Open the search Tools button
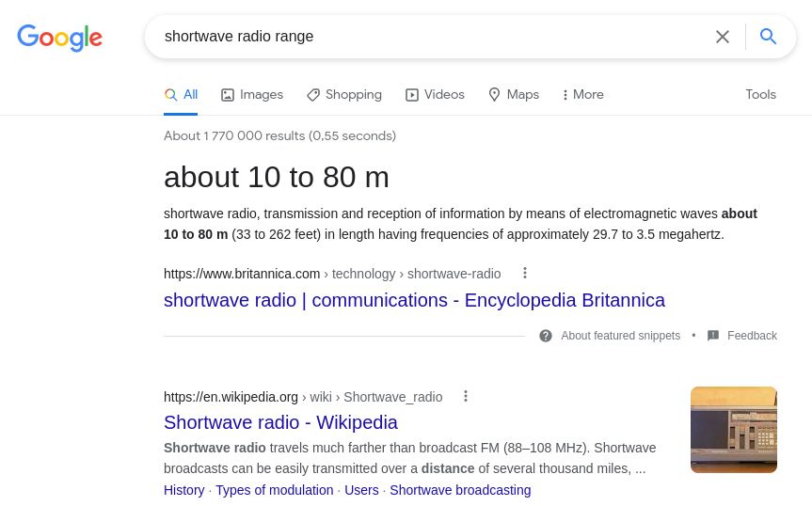This screenshot has width=812, height=506. pos(761,95)
